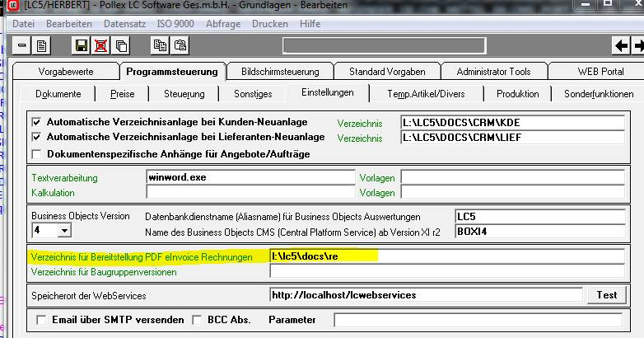
Task: Enable Email über SMTP versenden
Action: pyautogui.click(x=42, y=319)
